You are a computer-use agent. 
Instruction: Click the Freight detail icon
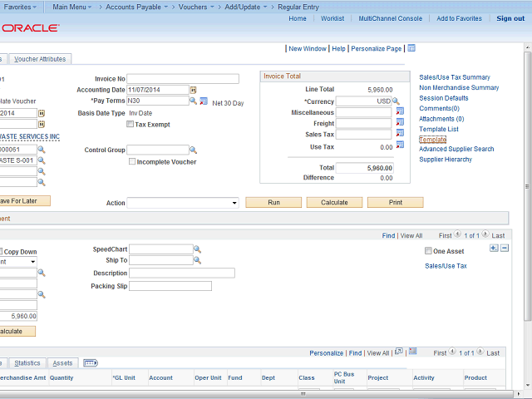(399, 123)
